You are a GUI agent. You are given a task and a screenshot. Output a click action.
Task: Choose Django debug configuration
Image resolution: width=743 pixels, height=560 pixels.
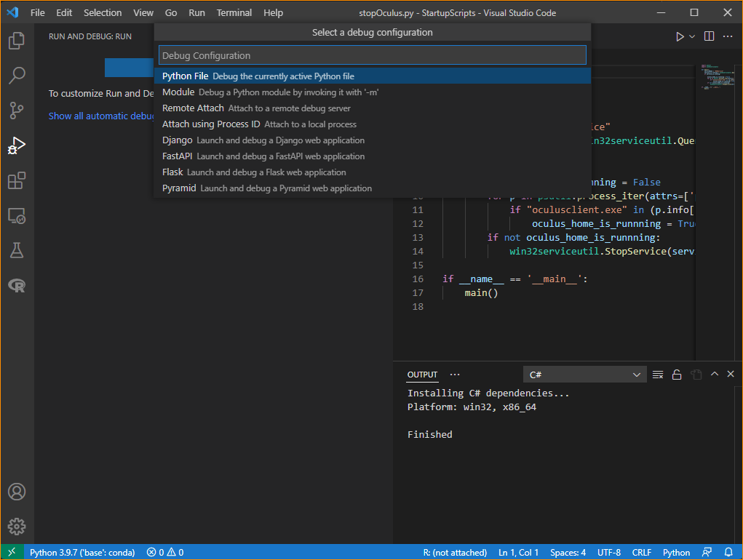point(373,140)
